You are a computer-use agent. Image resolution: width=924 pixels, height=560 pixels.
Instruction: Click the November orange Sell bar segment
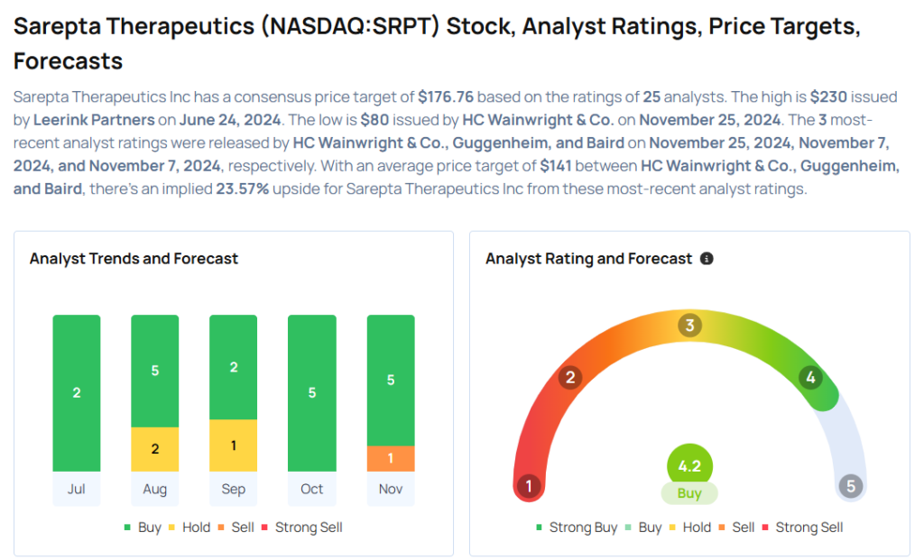click(x=391, y=458)
